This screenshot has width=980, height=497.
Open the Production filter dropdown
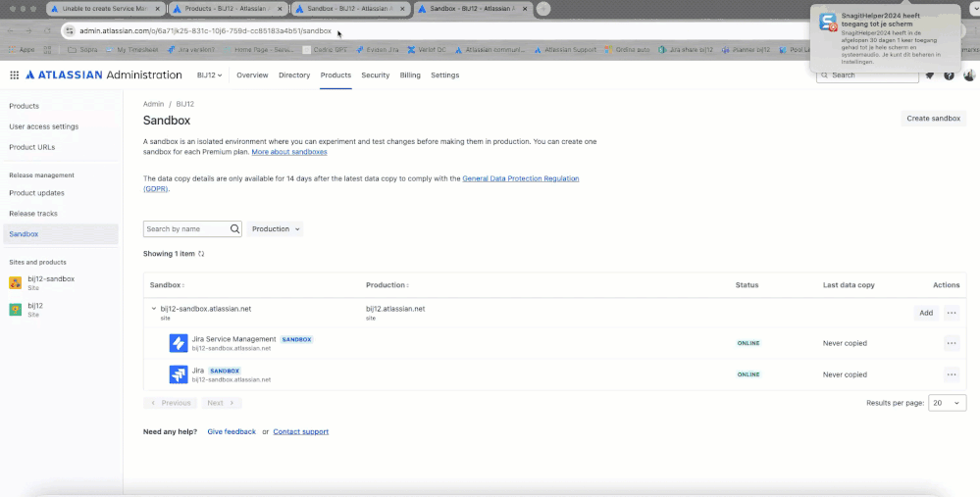pos(275,229)
